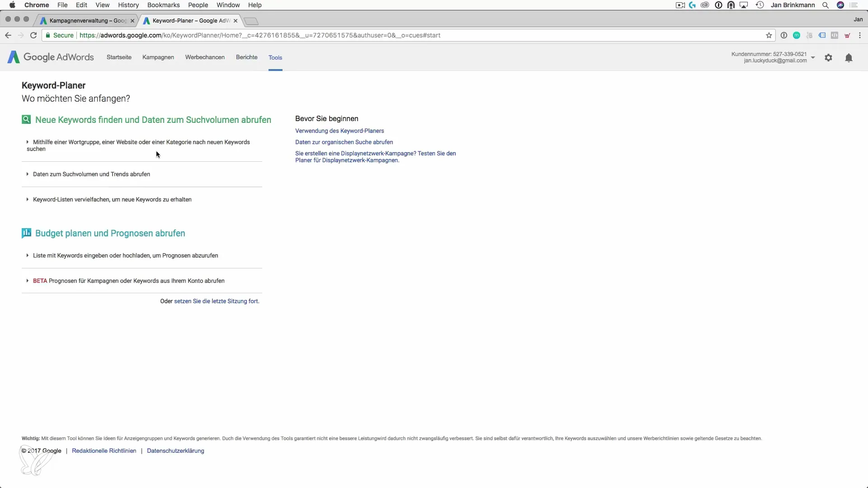Go back with the browser back arrow
868x488 pixels.
point(8,35)
